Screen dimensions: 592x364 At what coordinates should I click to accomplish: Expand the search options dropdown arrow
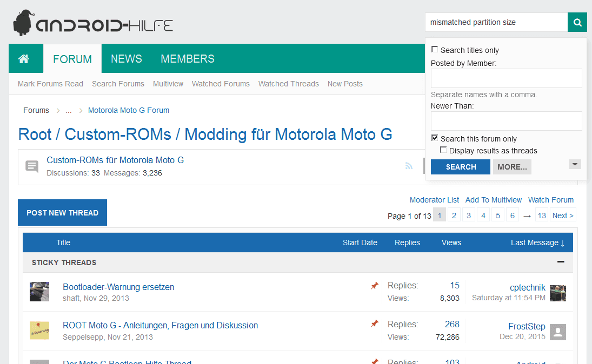click(575, 164)
